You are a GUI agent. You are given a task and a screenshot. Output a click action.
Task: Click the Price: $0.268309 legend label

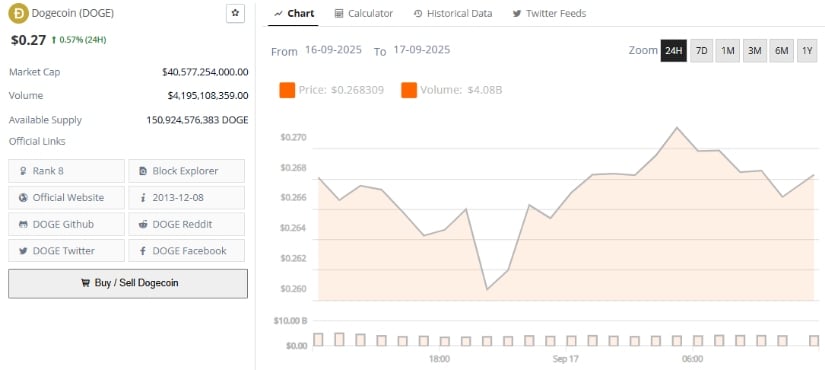[x=341, y=90]
